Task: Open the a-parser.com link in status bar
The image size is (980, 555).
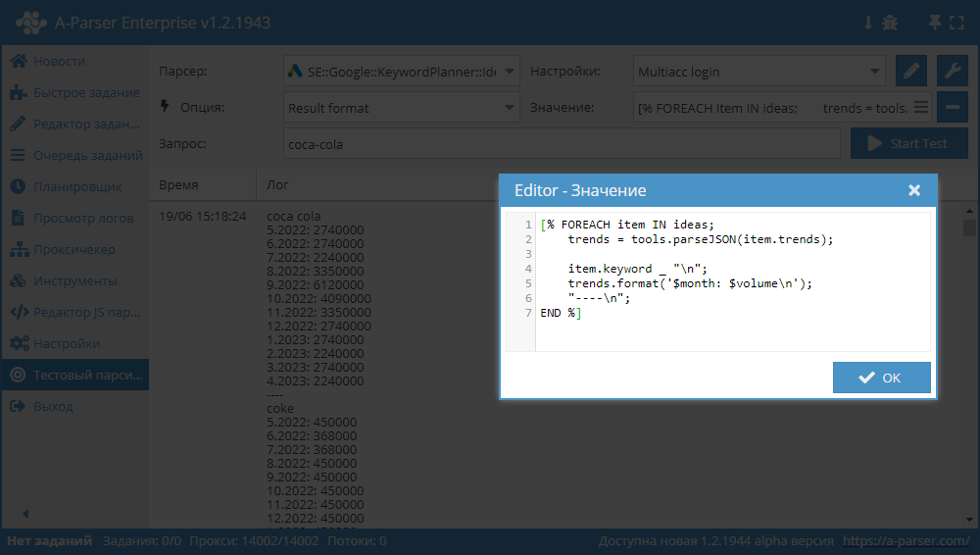Action: point(906,540)
